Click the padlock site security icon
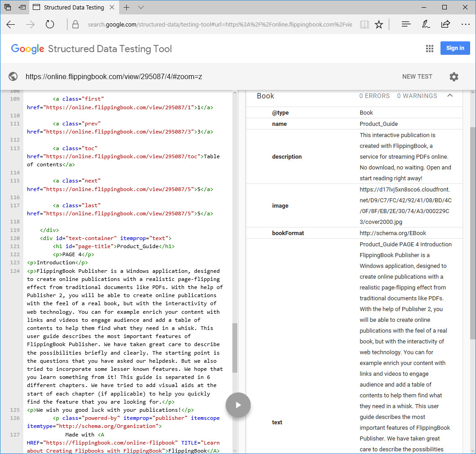Image resolution: width=476 pixels, height=454 pixels. click(x=76, y=24)
